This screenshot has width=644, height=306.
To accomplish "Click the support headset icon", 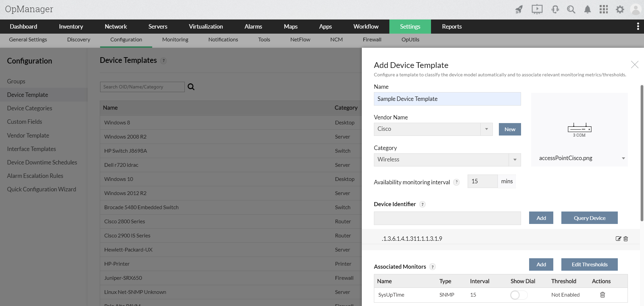I will tap(554, 9).
